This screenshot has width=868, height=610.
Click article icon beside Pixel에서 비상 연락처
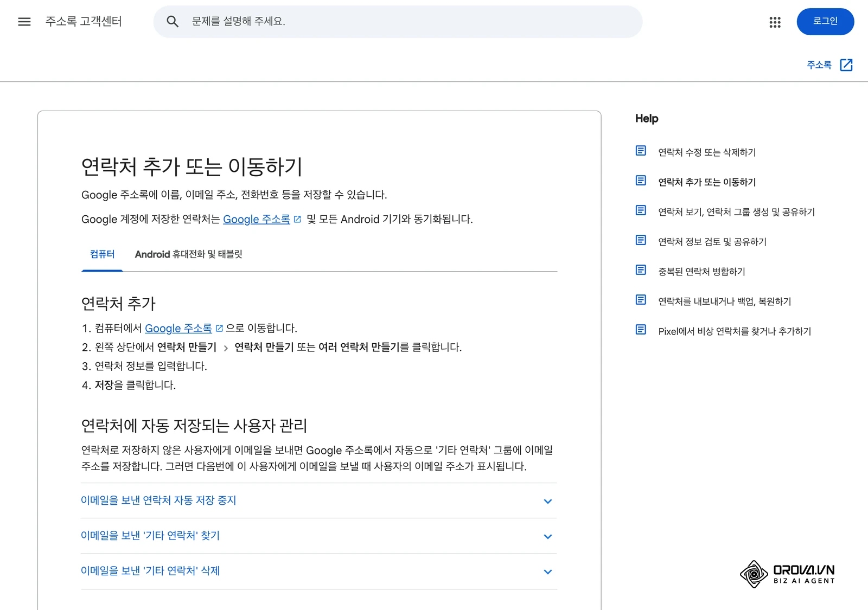pos(641,330)
